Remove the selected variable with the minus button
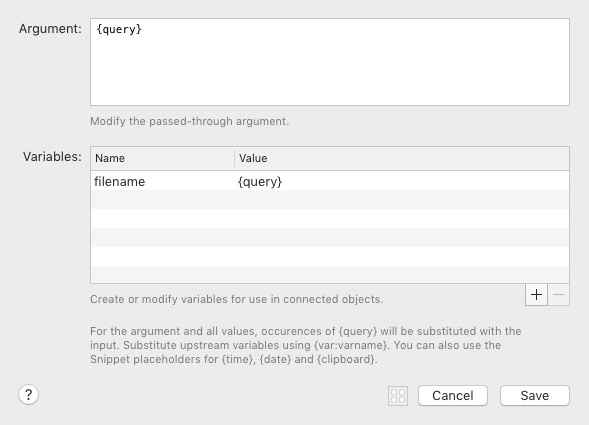 559,295
